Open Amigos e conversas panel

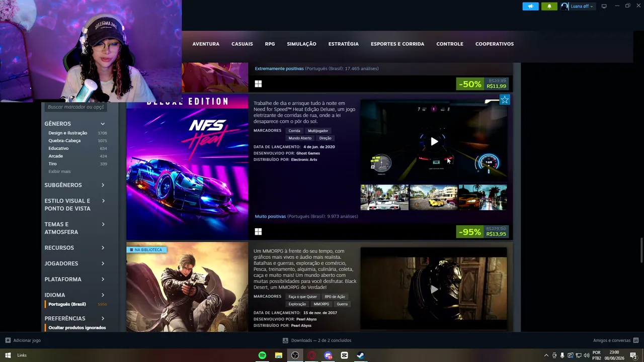(616, 340)
